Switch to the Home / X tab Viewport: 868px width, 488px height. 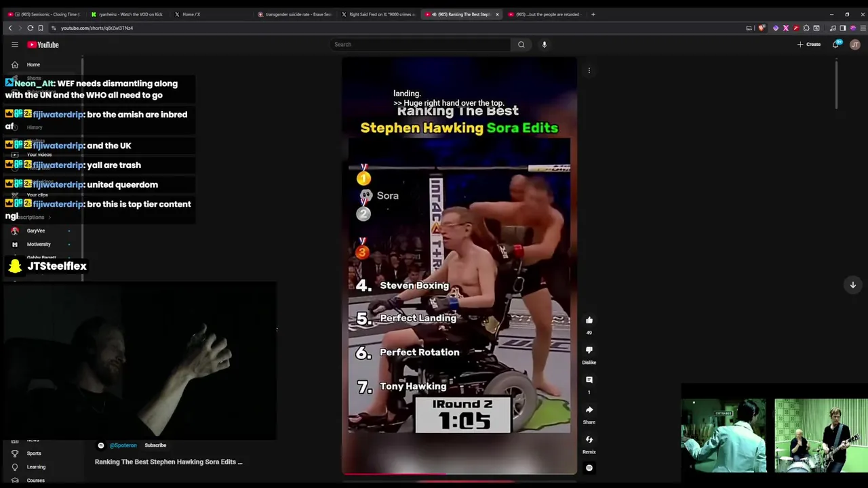point(191,14)
